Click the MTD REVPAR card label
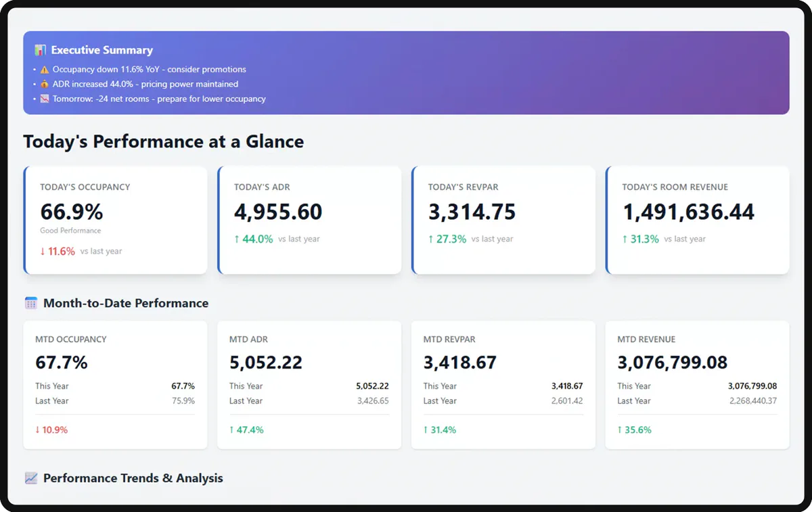 tap(450, 340)
